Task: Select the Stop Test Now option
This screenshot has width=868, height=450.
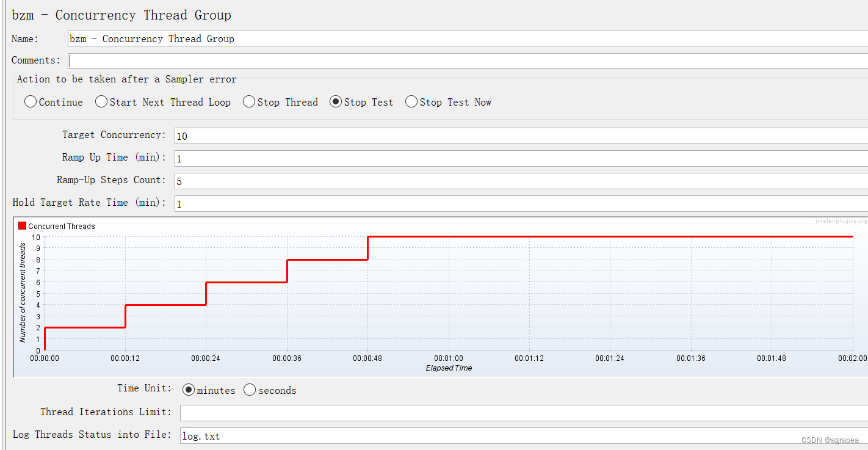Action: point(411,101)
